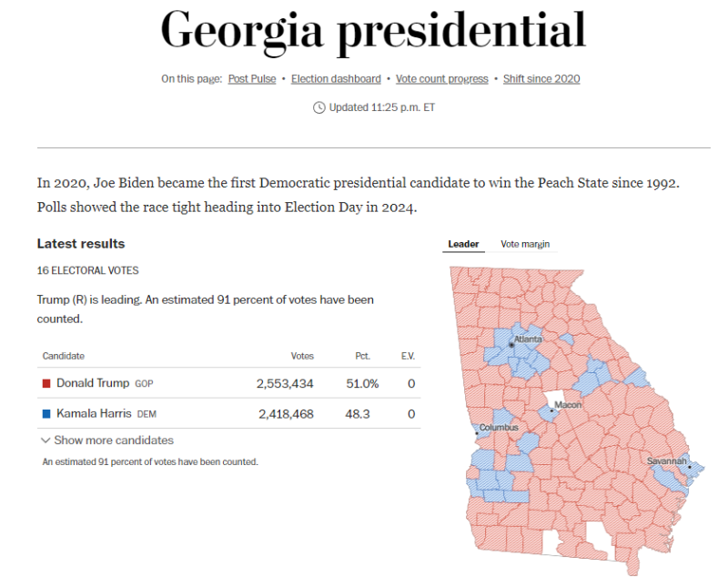Expand Show more candidates
This screenshot has height=577, width=728.
(x=113, y=440)
